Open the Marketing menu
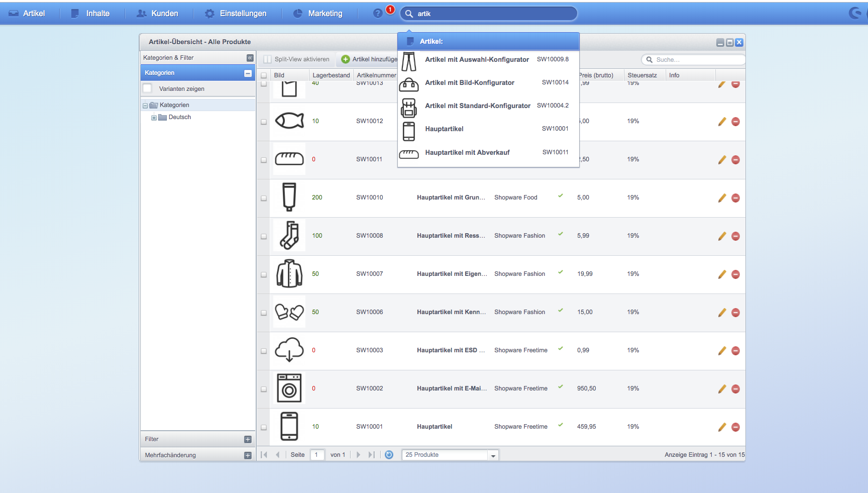Image resolution: width=868 pixels, height=493 pixels. pos(318,14)
